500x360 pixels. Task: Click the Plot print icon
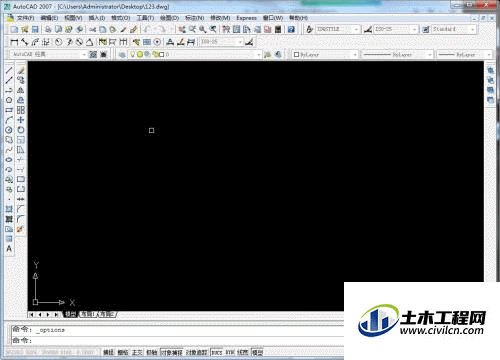[48, 29]
